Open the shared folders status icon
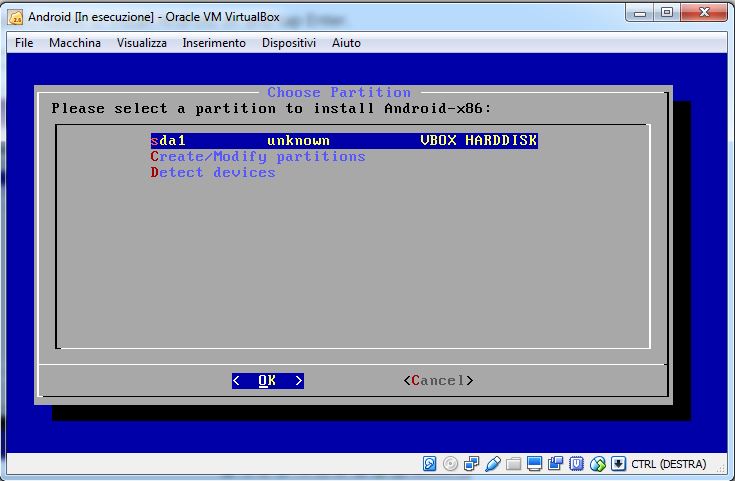The image size is (735, 481). click(x=514, y=464)
